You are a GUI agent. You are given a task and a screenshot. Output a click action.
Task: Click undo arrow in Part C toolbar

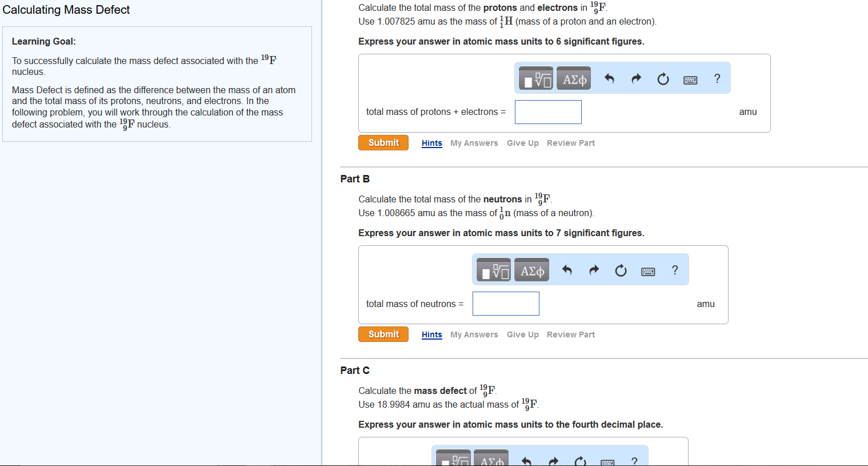click(526, 461)
